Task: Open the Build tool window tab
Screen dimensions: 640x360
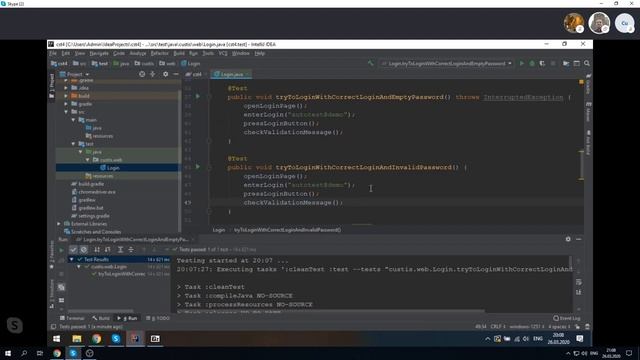Action: point(101,318)
